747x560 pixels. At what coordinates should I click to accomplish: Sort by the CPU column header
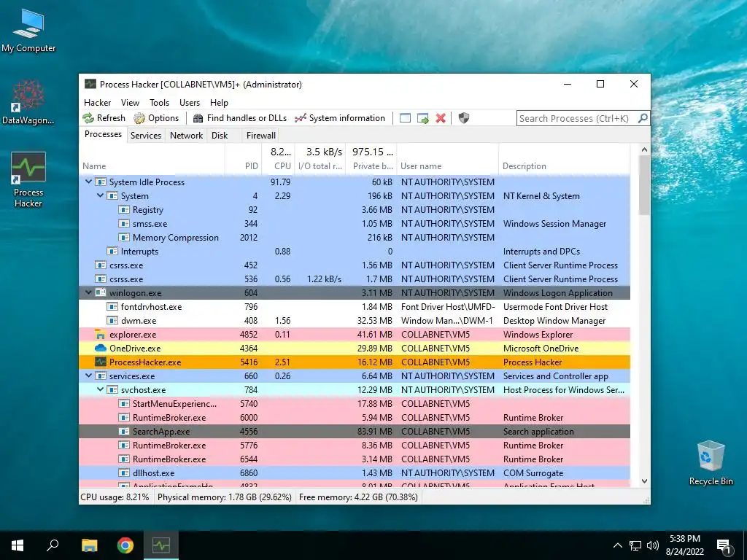pos(278,160)
